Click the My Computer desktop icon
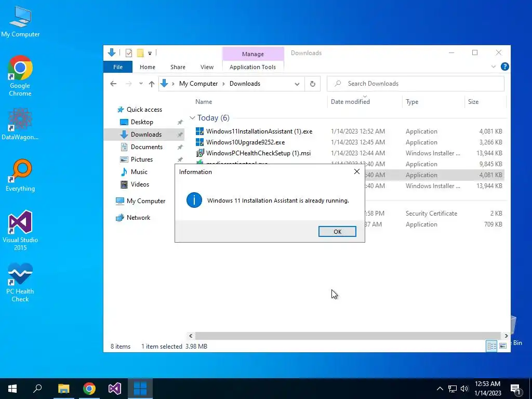This screenshot has width=532, height=399. (20, 21)
